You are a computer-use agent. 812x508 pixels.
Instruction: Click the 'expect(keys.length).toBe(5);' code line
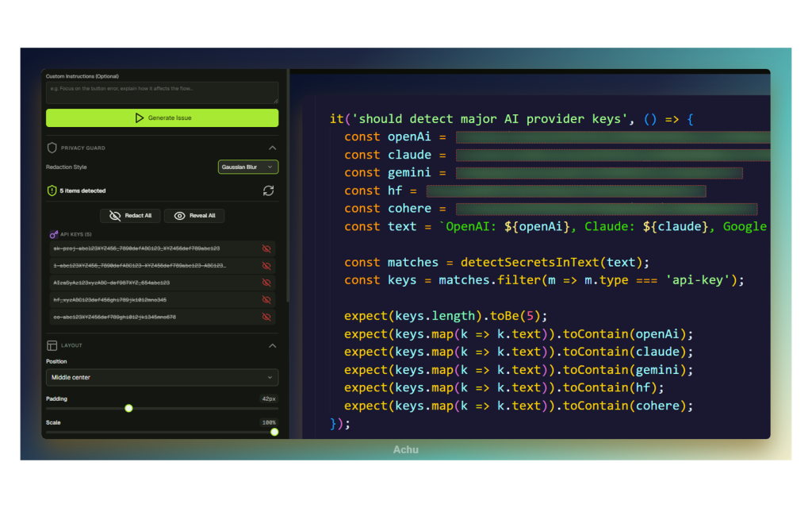pos(446,316)
